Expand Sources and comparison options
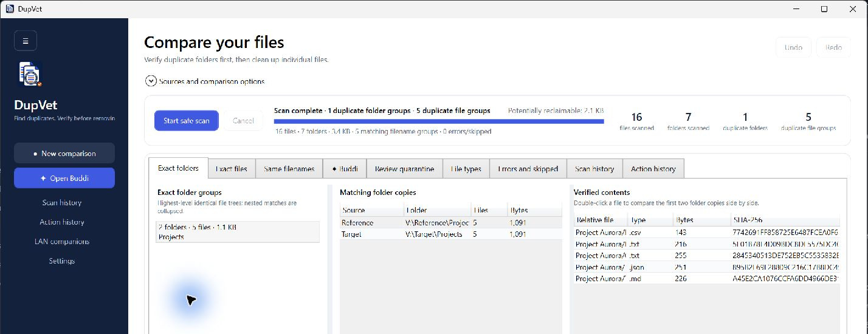This screenshot has height=334, width=868. pyautogui.click(x=204, y=81)
